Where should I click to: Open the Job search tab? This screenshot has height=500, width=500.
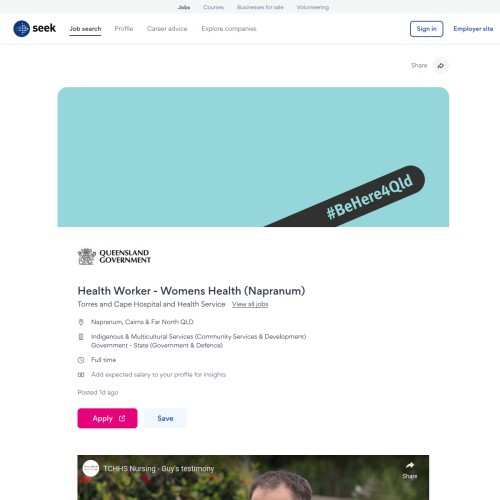tap(85, 29)
